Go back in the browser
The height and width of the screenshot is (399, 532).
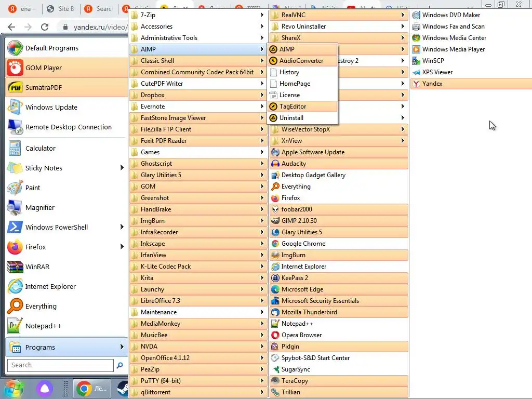click(x=11, y=27)
